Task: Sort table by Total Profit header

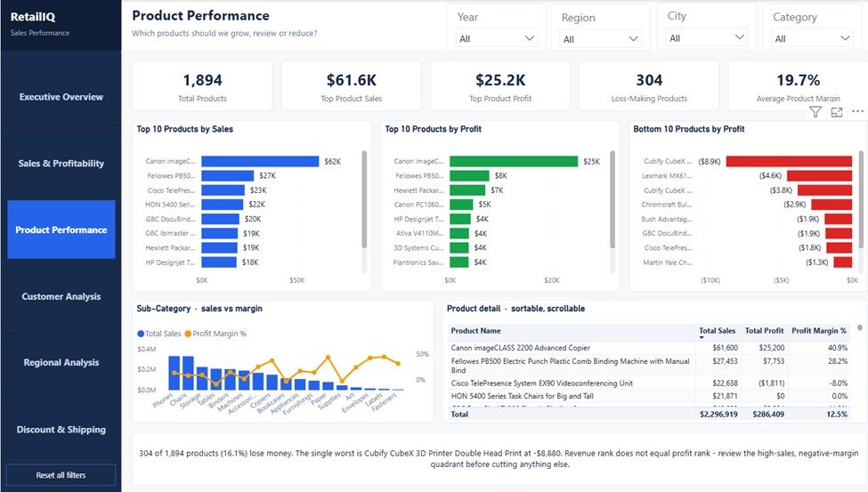Action: coord(764,330)
